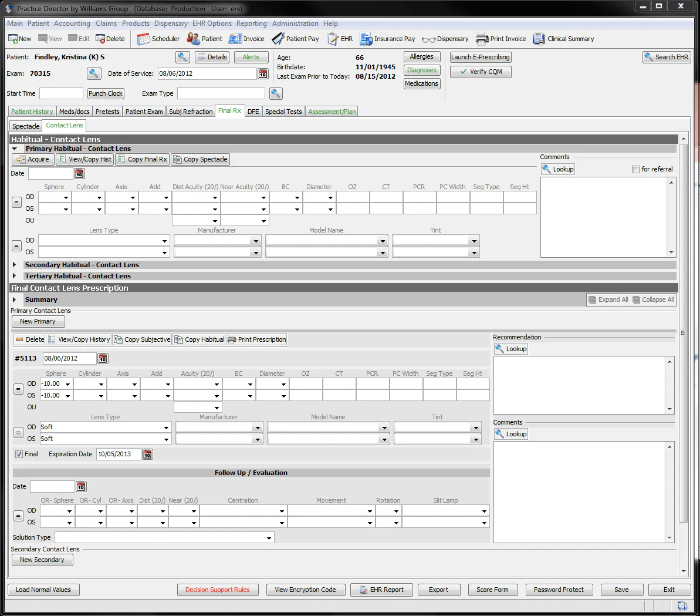Click equals toggle for Follow Up OD/OS rows
Image resolution: width=700 pixels, height=616 pixels.
point(18,516)
